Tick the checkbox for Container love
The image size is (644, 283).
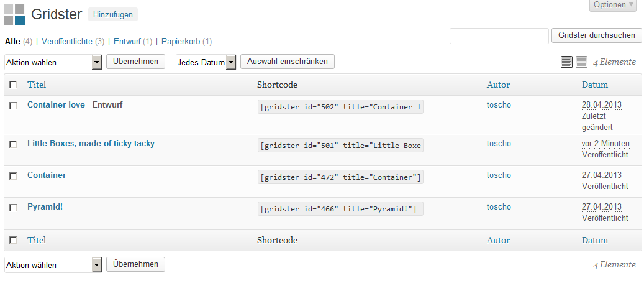click(13, 106)
